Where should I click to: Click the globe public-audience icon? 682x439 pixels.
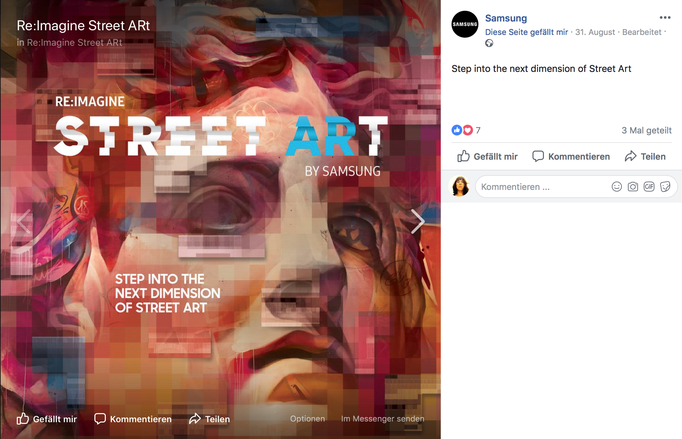click(489, 43)
